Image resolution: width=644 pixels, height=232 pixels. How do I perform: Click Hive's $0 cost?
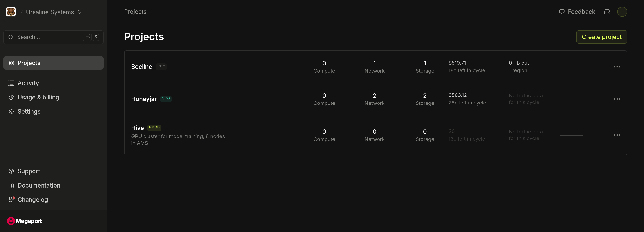point(452,131)
